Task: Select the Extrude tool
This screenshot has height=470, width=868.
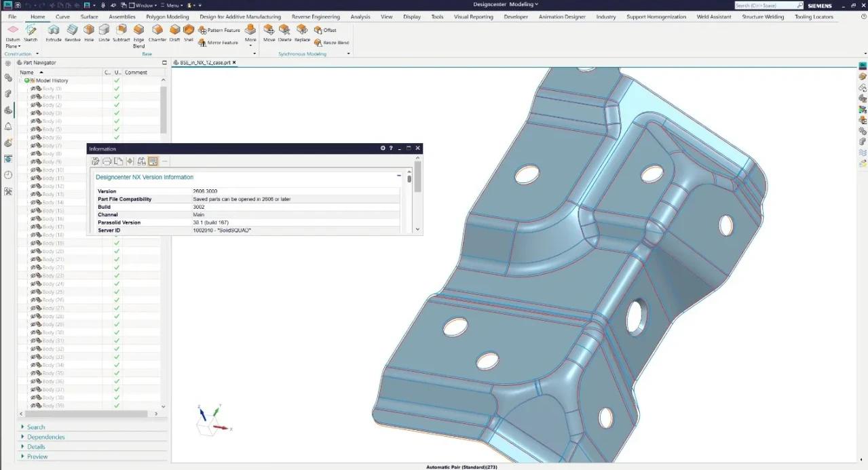Action: (54, 33)
